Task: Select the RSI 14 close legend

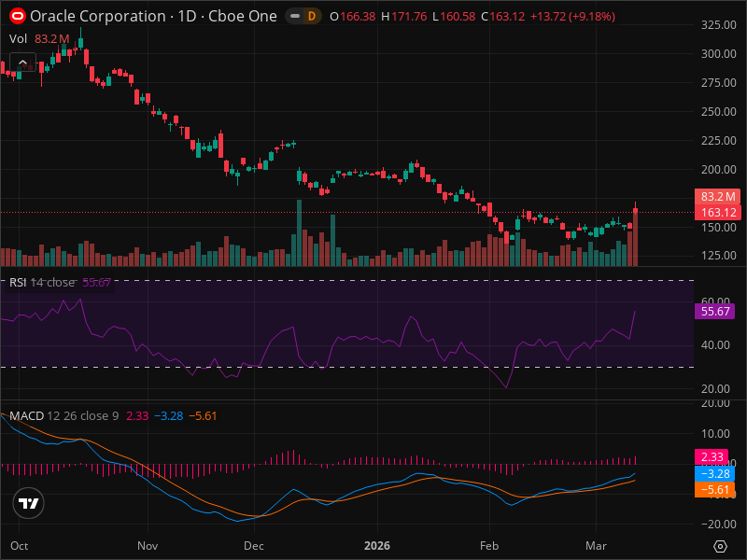Action: pyautogui.click(x=60, y=283)
